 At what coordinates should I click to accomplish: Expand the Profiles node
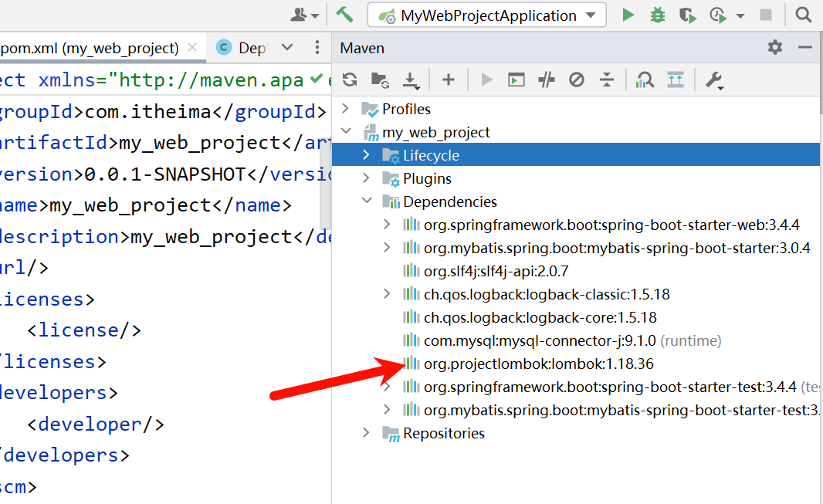click(x=345, y=109)
